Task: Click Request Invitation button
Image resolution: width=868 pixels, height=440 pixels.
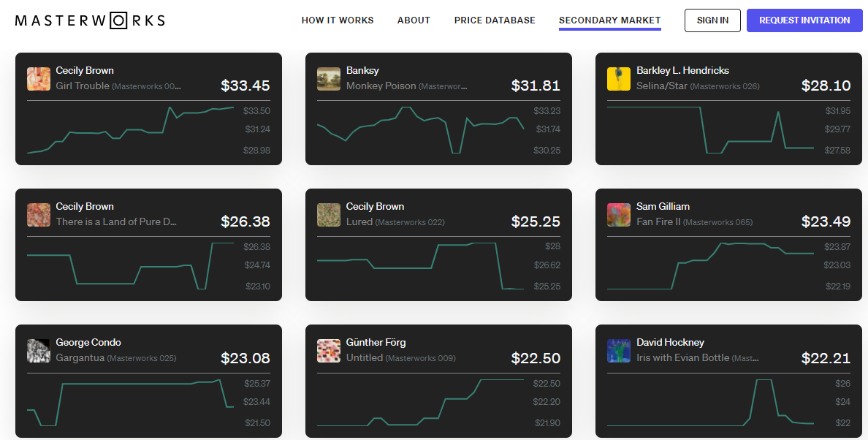Action: pyautogui.click(x=804, y=20)
